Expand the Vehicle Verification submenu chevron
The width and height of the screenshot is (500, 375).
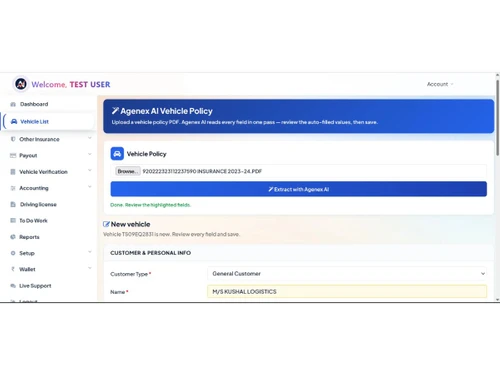(x=90, y=170)
